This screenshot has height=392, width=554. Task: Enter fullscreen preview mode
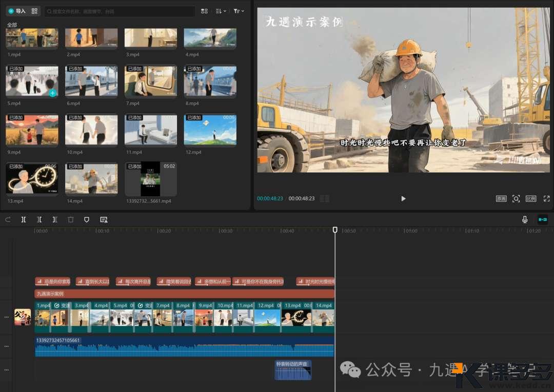(x=546, y=198)
